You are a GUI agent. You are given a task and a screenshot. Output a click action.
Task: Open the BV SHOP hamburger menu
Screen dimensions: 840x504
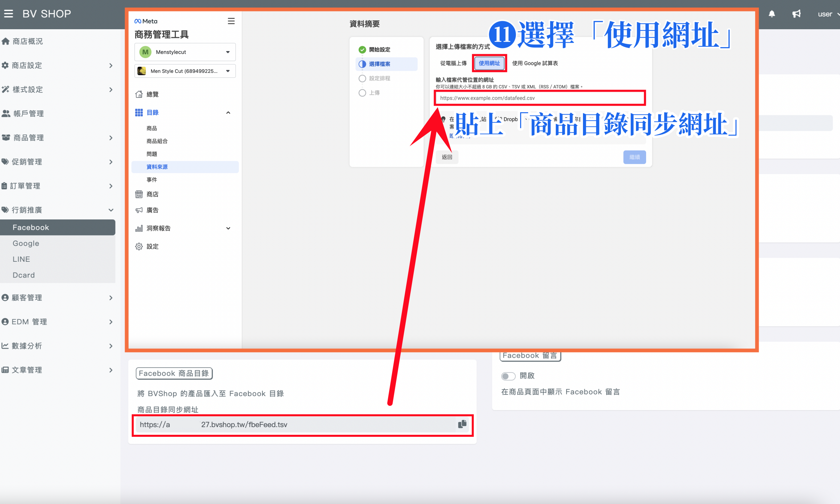(8, 13)
